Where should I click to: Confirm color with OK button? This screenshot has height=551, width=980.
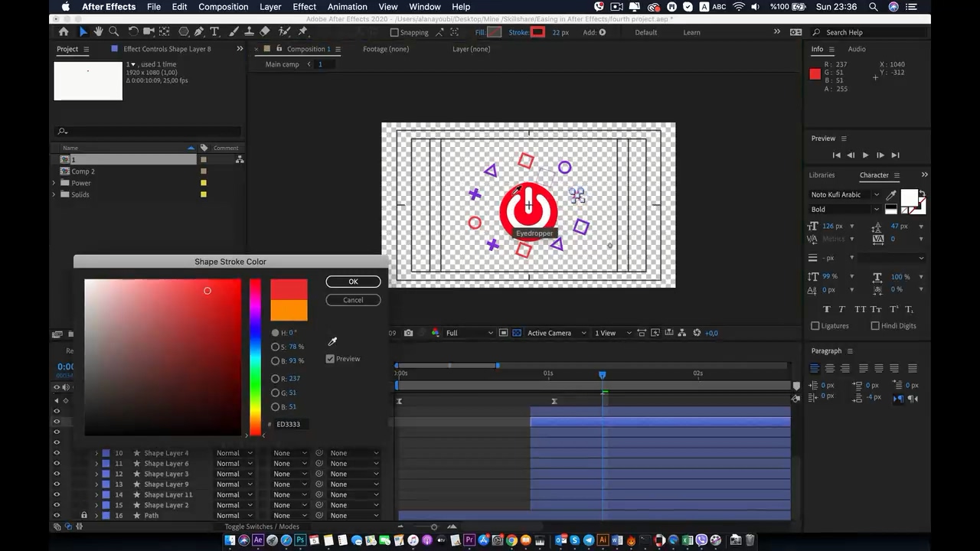point(353,282)
